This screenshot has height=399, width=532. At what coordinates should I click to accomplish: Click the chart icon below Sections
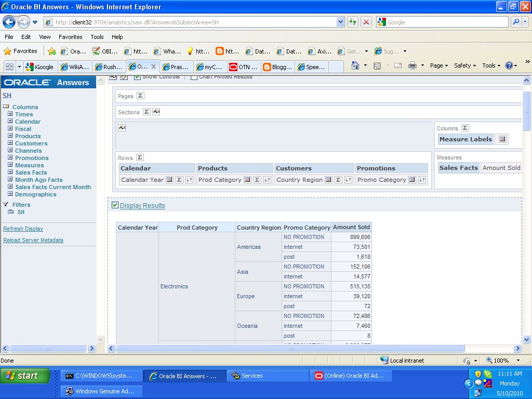pyautogui.click(x=122, y=128)
